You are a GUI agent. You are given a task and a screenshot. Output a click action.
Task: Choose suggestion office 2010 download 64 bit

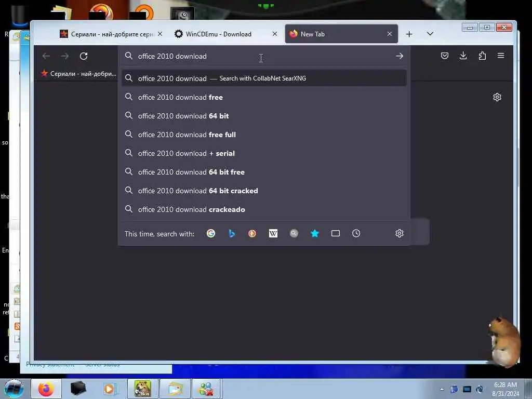[264, 116]
